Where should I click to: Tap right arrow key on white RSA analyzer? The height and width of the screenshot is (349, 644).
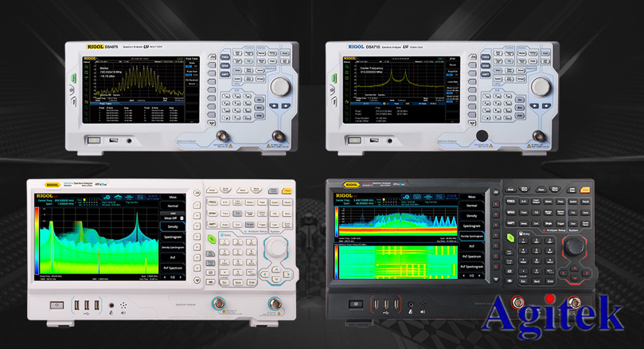[287, 274]
